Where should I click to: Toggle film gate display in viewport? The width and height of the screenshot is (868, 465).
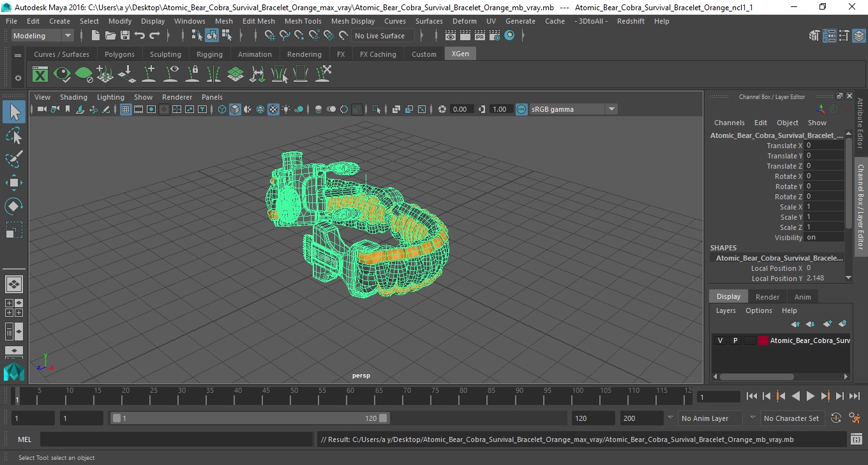click(138, 109)
